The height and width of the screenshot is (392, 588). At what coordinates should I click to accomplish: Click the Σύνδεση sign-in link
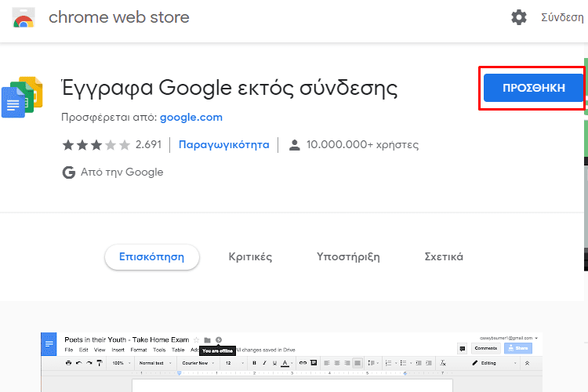pos(562,17)
